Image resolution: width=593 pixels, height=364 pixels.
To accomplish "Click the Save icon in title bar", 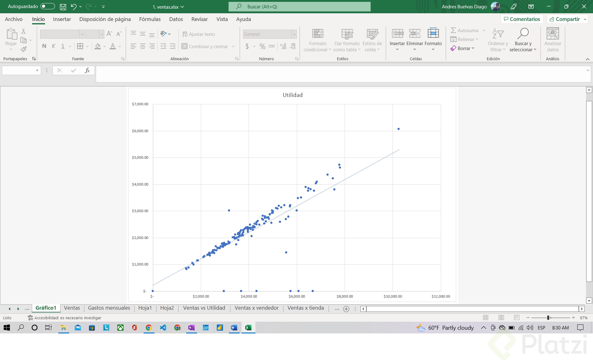I will coord(63,6).
